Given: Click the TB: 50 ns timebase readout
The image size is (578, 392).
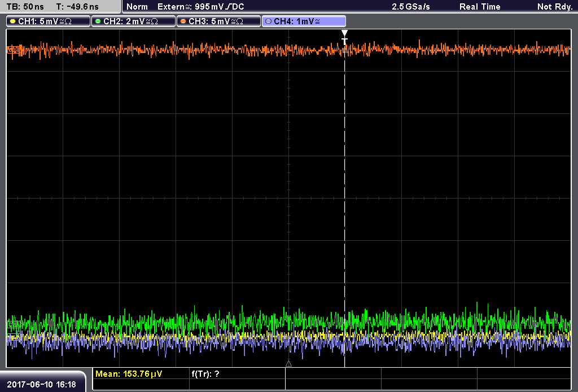Looking at the screenshot, I should 25,7.
